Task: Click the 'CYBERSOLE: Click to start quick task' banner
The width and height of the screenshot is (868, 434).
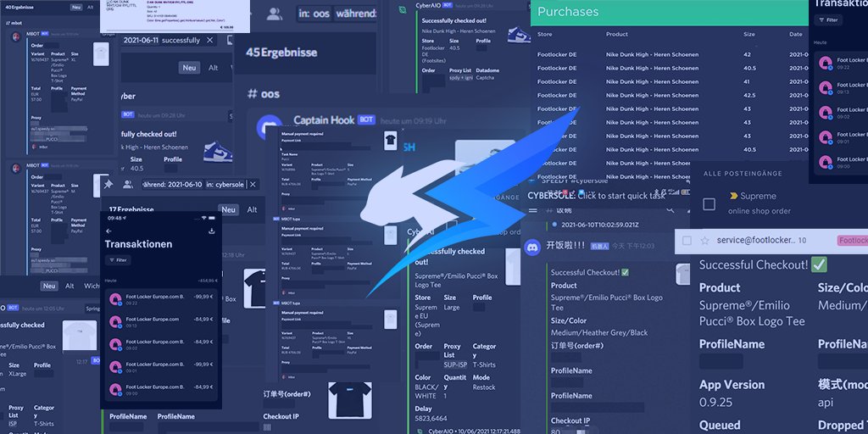Action: 596,196
